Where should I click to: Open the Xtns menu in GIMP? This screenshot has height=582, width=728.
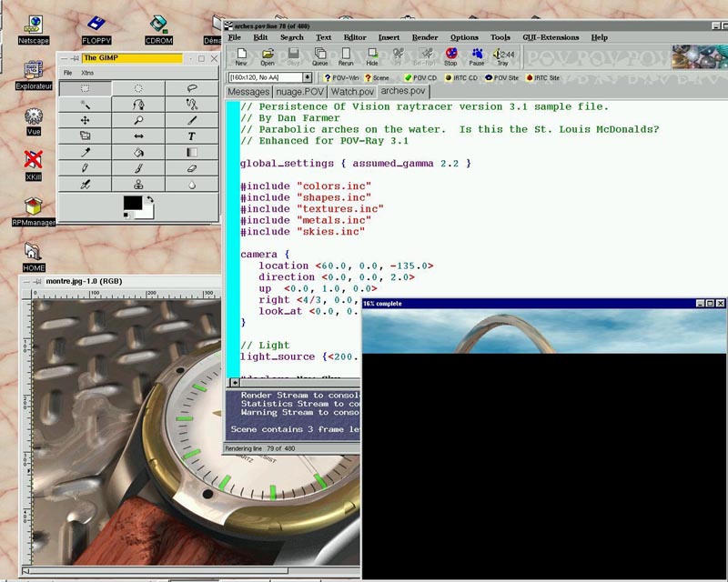(87, 73)
